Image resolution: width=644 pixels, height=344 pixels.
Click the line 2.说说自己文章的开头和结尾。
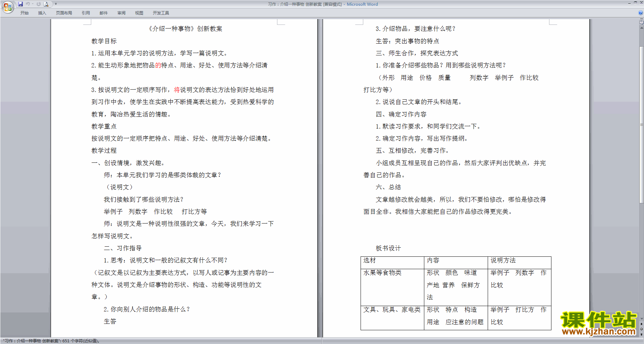419,102
